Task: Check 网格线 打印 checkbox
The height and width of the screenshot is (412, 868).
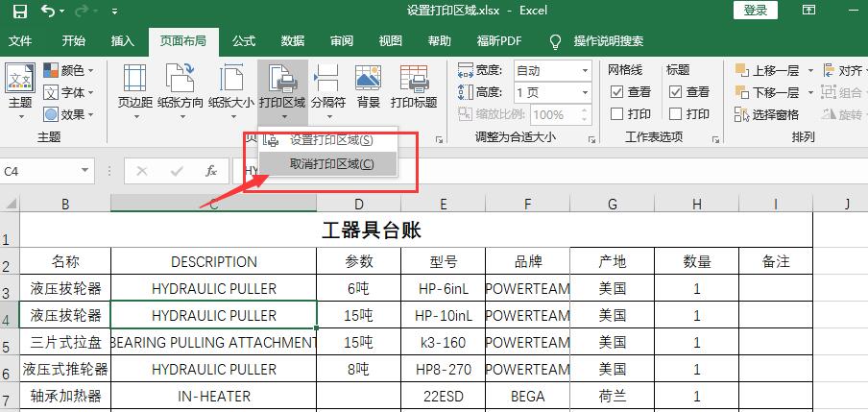Action: pyautogui.click(x=616, y=114)
